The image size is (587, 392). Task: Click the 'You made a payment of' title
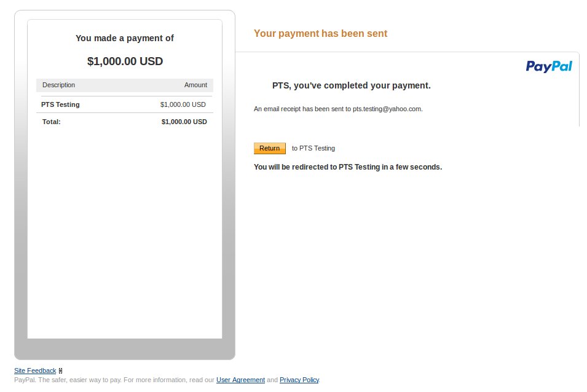point(125,38)
